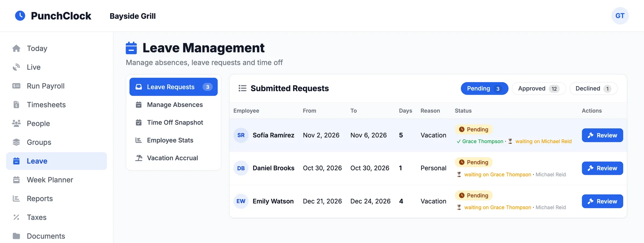The width and height of the screenshot is (644, 243).
Task: Switch to the Approved requests tab
Action: [x=539, y=89]
